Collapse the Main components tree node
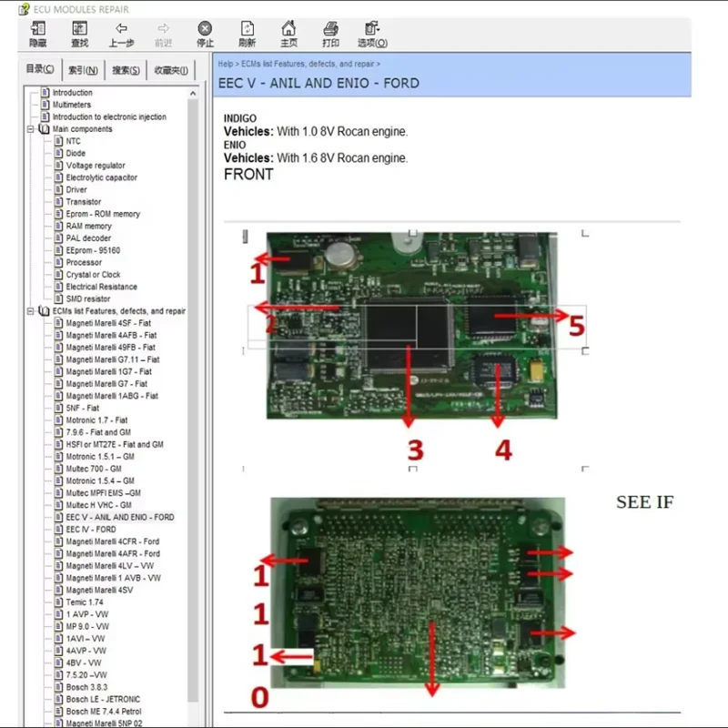This screenshot has height=728, width=728. (x=31, y=129)
